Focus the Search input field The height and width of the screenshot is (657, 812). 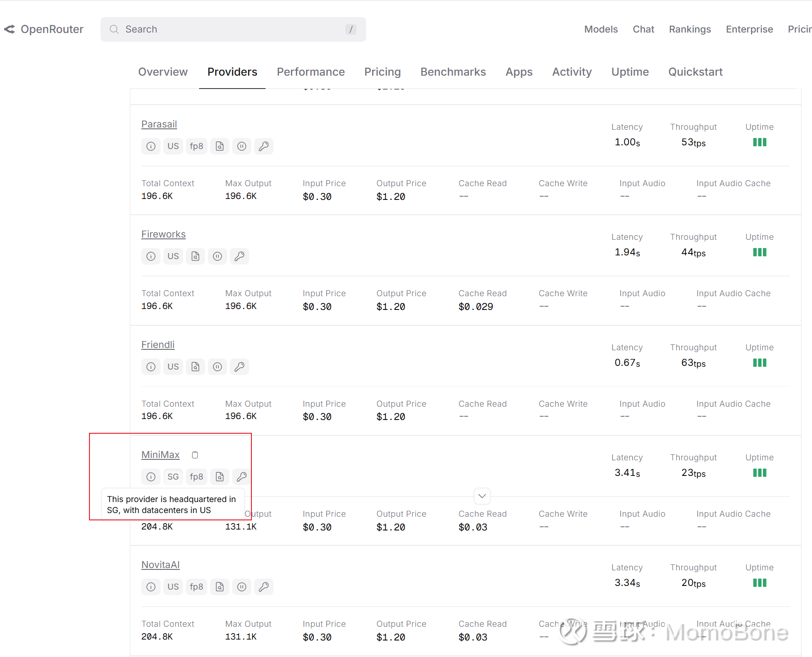click(233, 29)
